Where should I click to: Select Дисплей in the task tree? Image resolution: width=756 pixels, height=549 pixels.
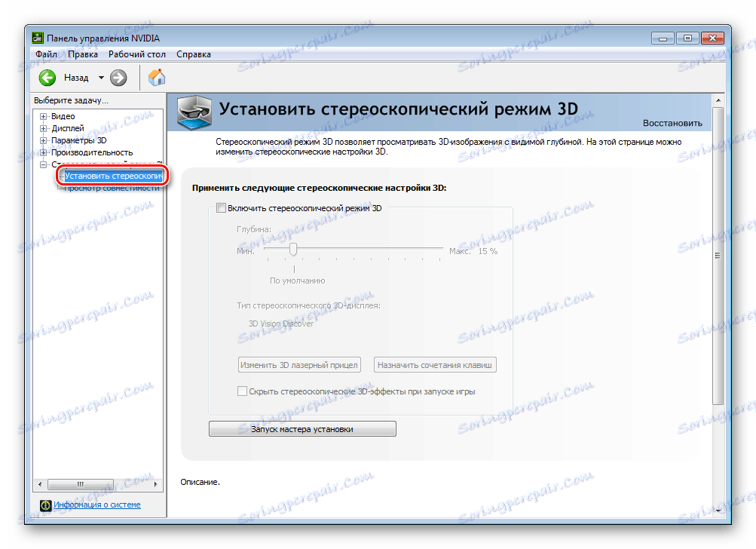click(x=68, y=128)
